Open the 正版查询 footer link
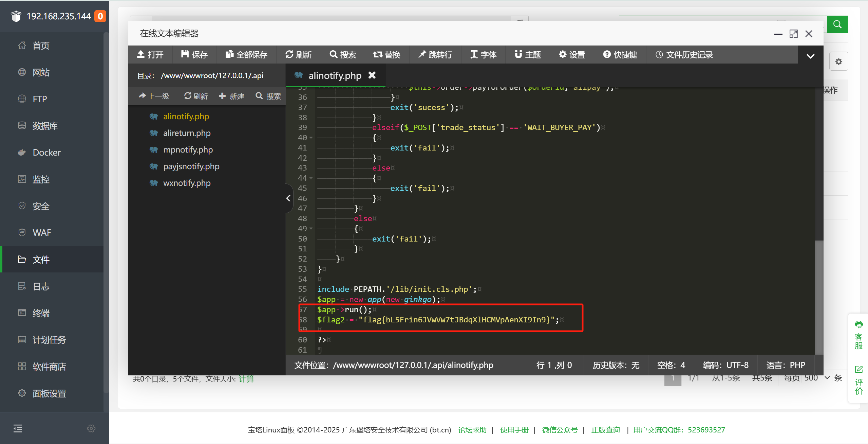This screenshot has width=868, height=444. pyautogui.click(x=606, y=430)
